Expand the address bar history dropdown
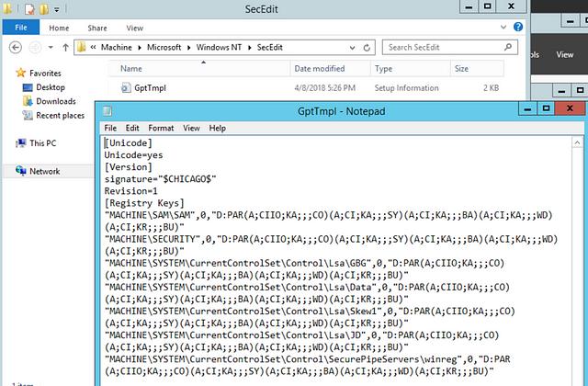The image size is (588, 386). 352,48
